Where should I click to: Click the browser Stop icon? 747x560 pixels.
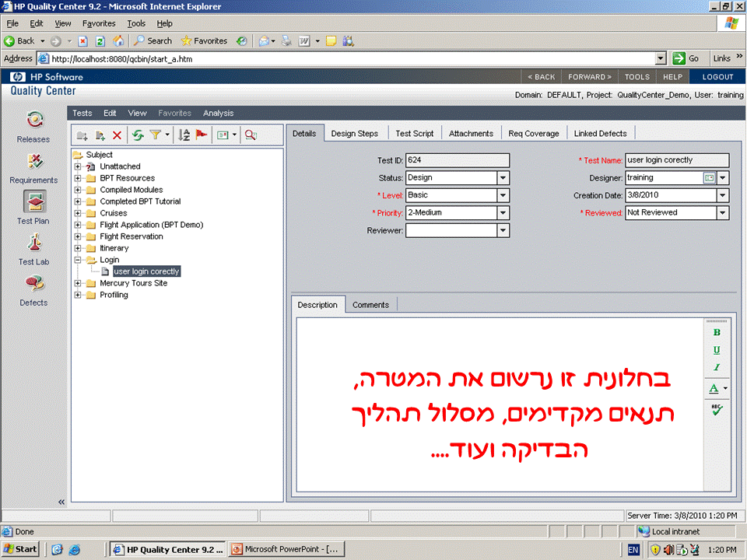(82, 41)
